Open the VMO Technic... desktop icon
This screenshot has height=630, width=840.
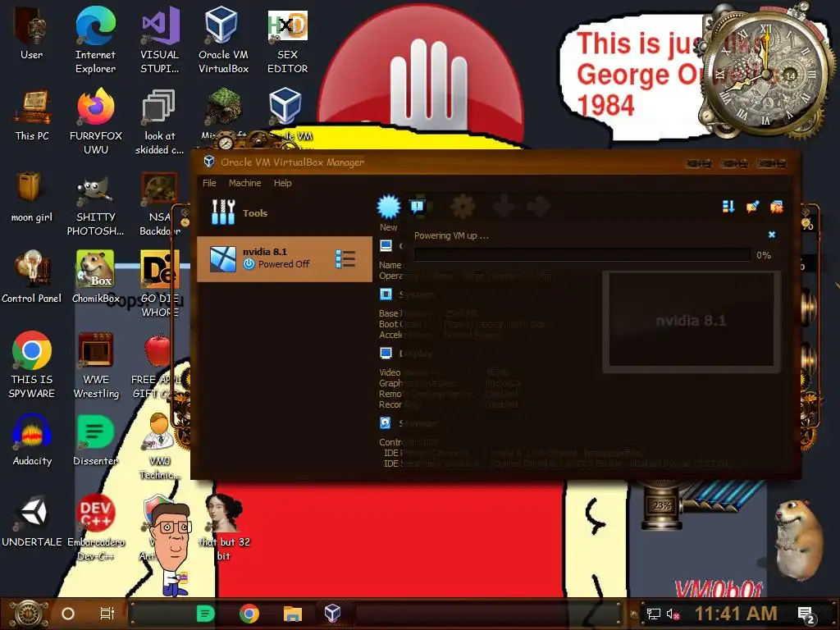(x=160, y=446)
